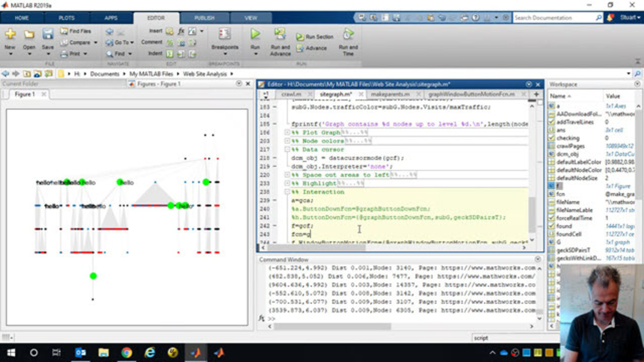Viewport: 644px width, 362px height.
Task: Insert a function using the fx icon
Action: pyautogui.click(x=181, y=31)
